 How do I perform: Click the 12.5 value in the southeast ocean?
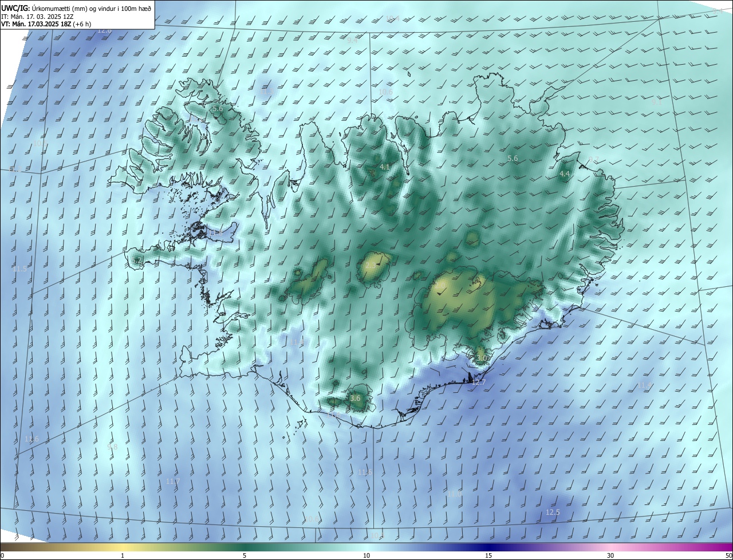point(553,512)
